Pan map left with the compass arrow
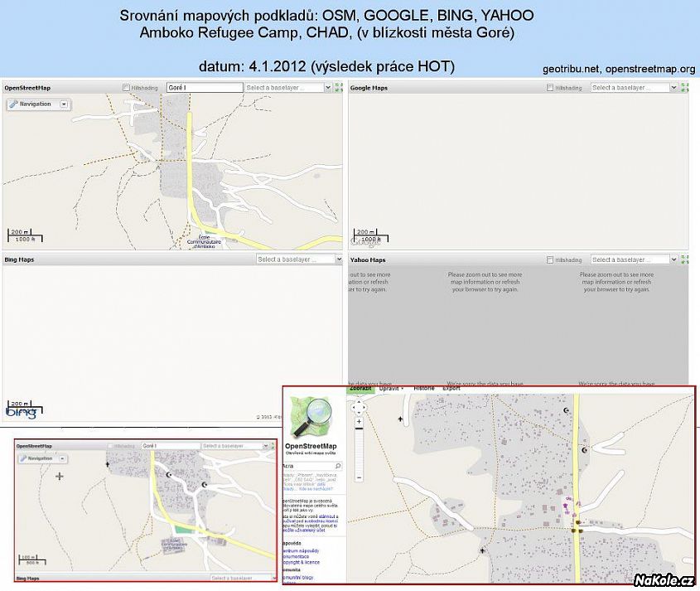The width and height of the screenshot is (700, 591). pos(354,408)
